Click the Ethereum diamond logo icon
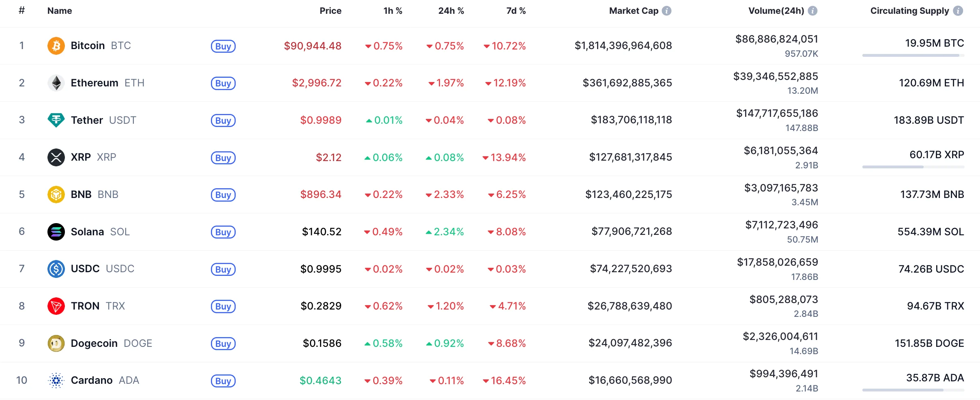 (x=56, y=83)
